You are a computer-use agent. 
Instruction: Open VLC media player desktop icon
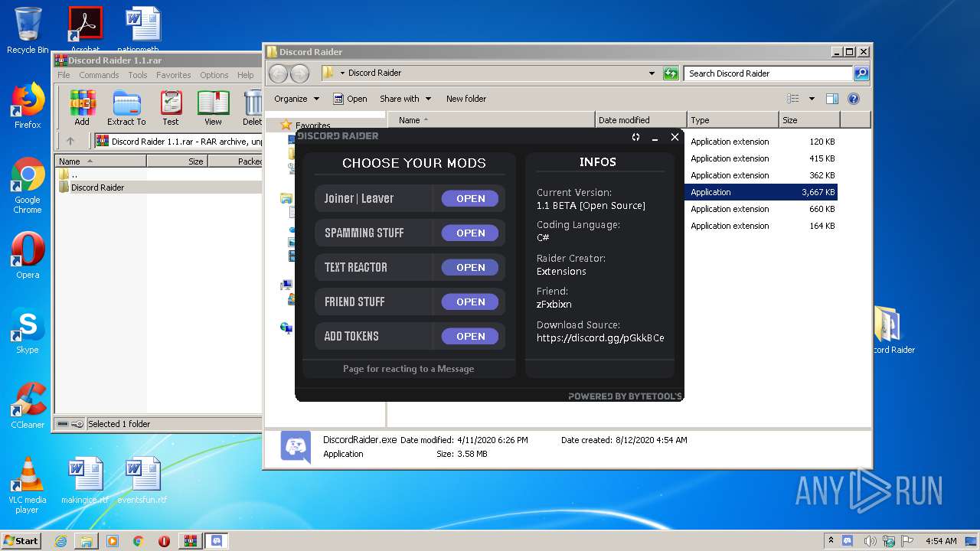click(x=28, y=485)
